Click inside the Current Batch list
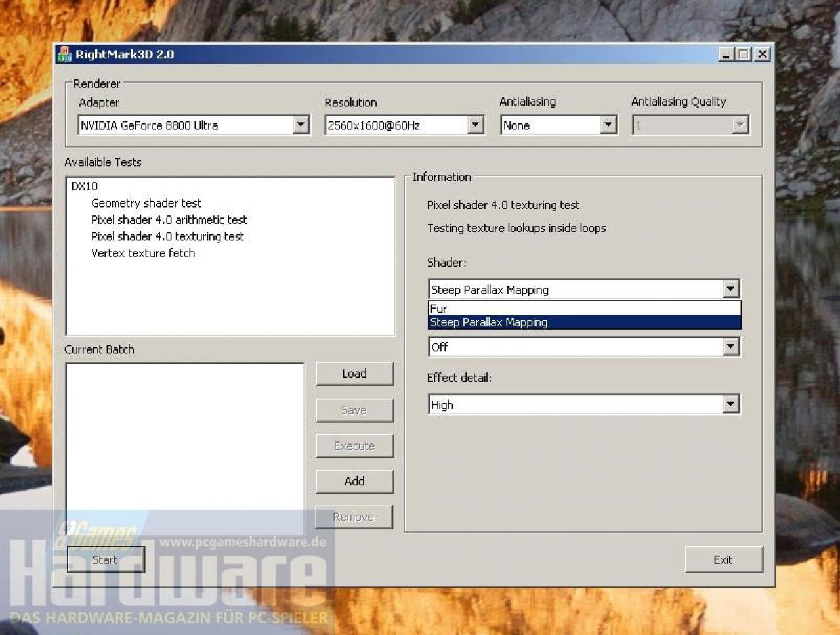This screenshot has height=635, width=840. pos(184,449)
